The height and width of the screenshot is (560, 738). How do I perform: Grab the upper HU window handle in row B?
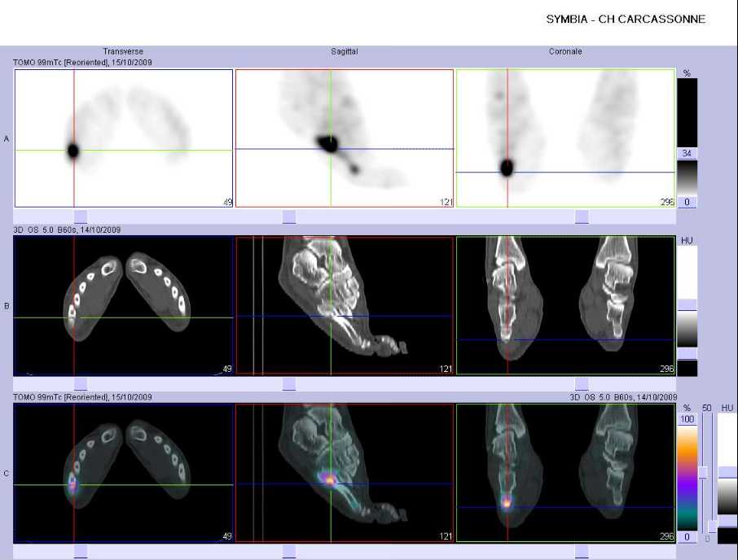point(687,304)
